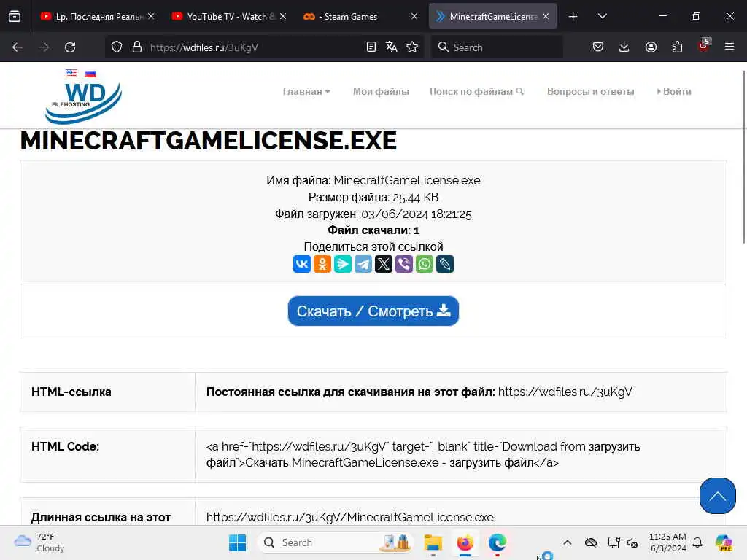Image resolution: width=747 pixels, height=560 pixels.
Task: Open browser extensions puzzle icon
Action: coord(677,47)
